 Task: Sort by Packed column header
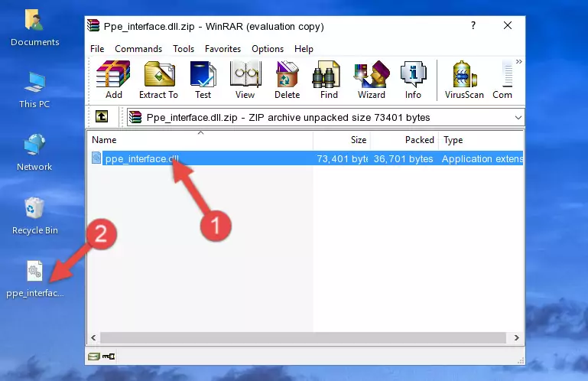point(404,140)
